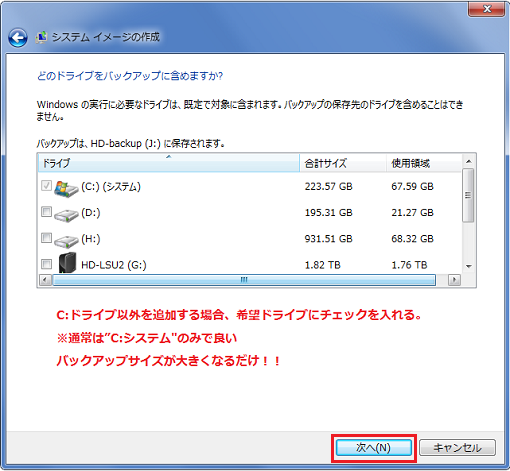Sort by the 合計サイズ column header

[x=343, y=163]
